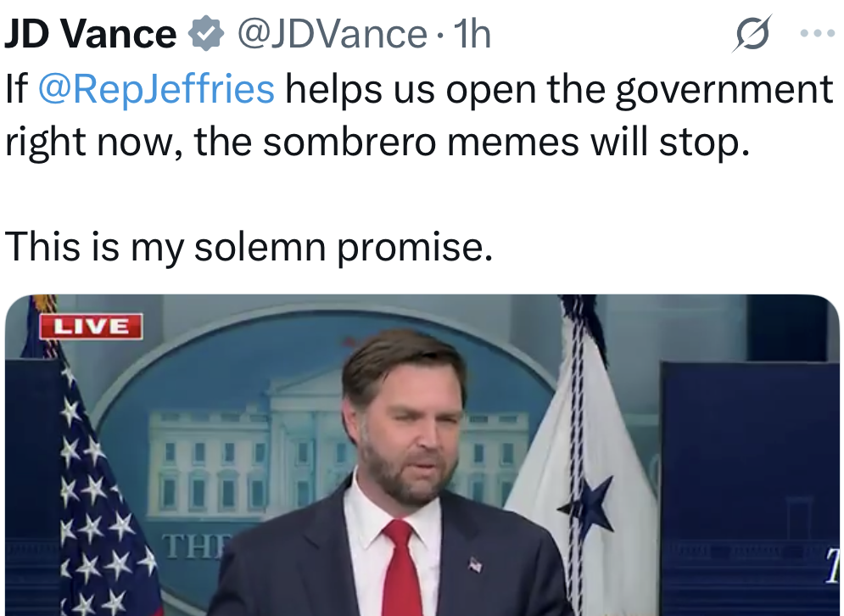Image resolution: width=844 pixels, height=616 pixels.
Task: Open the three-dot more options menu
Action: [x=817, y=34]
